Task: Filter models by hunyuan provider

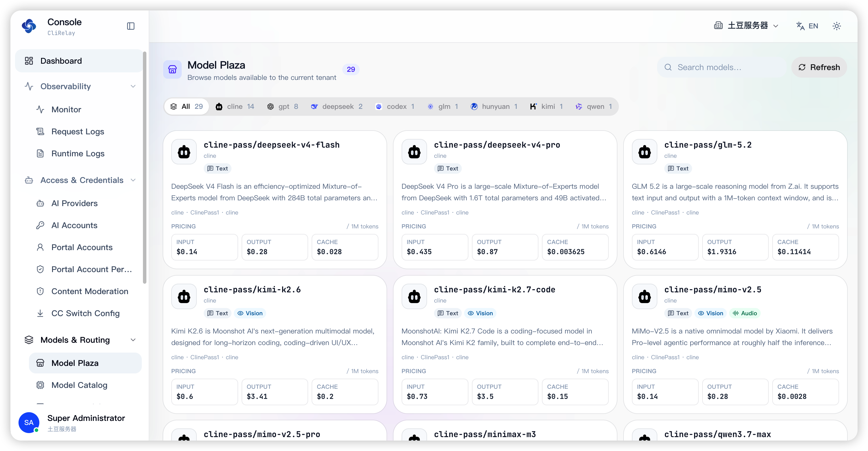Action: click(494, 107)
